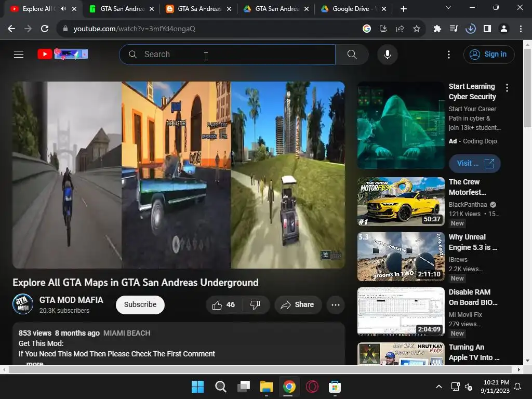The image size is (532, 399).
Task: Reload the page
Action: pyautogui.click(x=45, y=29)
